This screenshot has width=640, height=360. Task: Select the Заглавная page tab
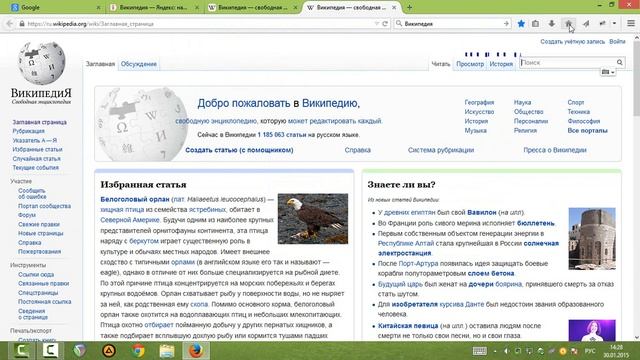100,64
